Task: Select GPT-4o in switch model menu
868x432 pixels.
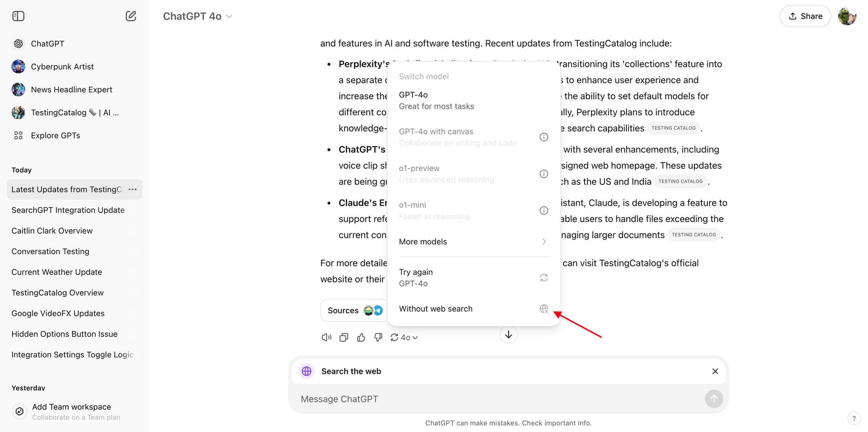Action: [x=473, y=100]
